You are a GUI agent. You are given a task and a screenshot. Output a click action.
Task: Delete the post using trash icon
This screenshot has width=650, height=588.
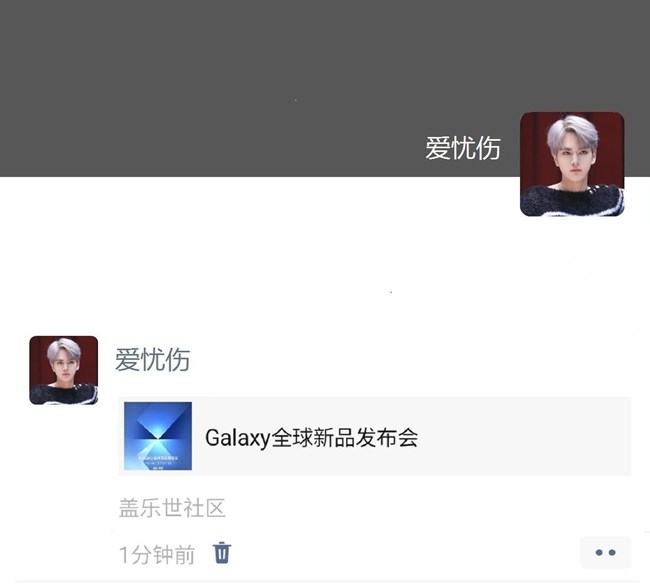click(222, 553)
